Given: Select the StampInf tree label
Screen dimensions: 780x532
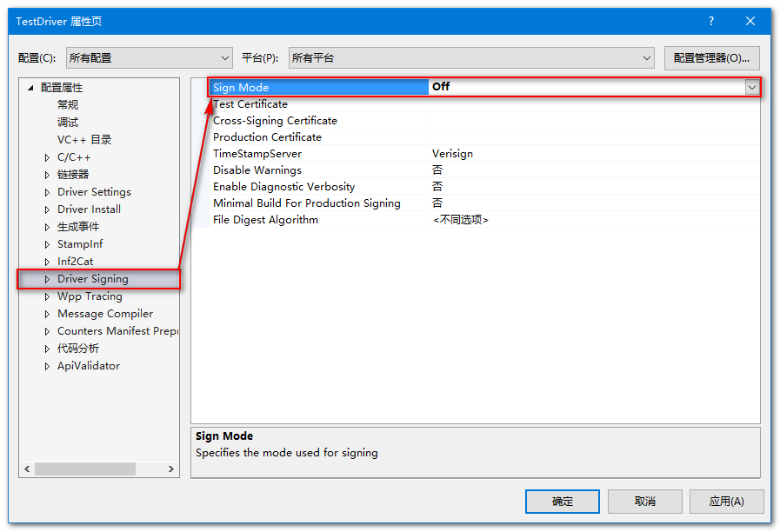Looking at the screenshot, I should pos(80,244).
